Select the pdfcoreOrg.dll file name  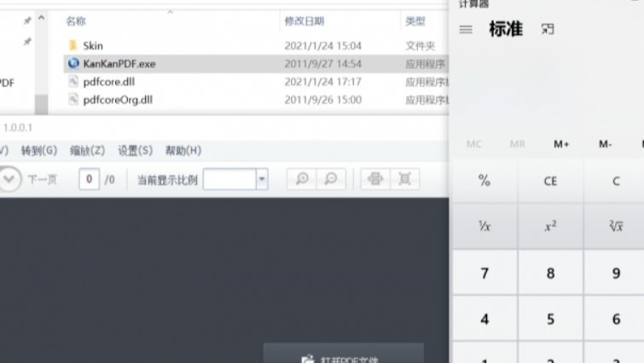coord(118,100)
